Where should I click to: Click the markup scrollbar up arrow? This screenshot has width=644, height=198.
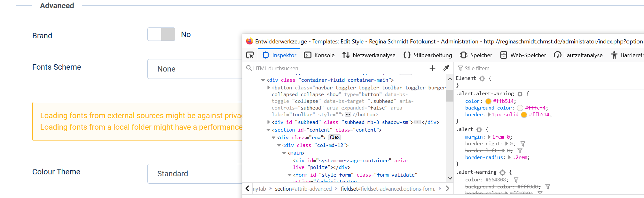tap(450, 79)
